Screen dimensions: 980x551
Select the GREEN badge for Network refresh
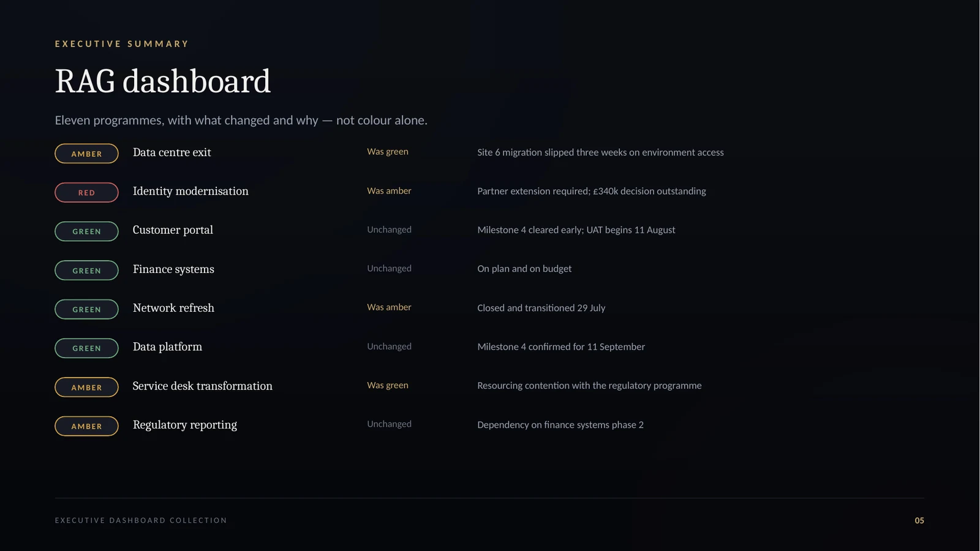[x=86, y=309]
